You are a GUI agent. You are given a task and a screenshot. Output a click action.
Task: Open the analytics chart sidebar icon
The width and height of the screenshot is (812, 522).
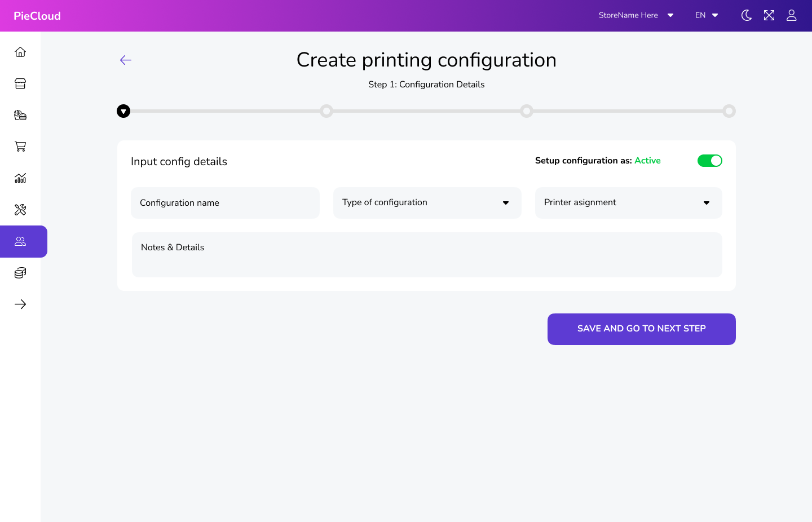tap(20, 179)
